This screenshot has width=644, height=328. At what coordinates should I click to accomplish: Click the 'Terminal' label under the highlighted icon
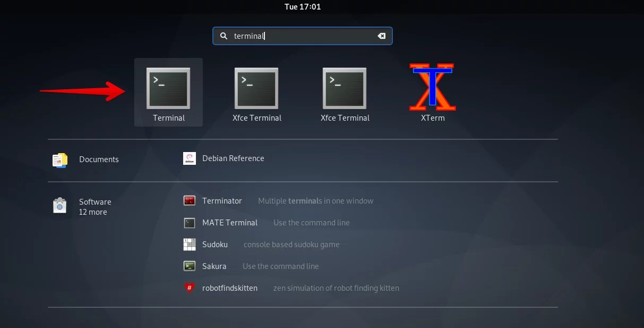[x=169, y=118]
